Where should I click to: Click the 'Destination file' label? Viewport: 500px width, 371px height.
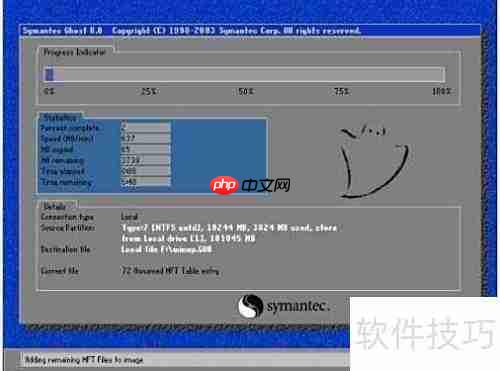(65, 249)
